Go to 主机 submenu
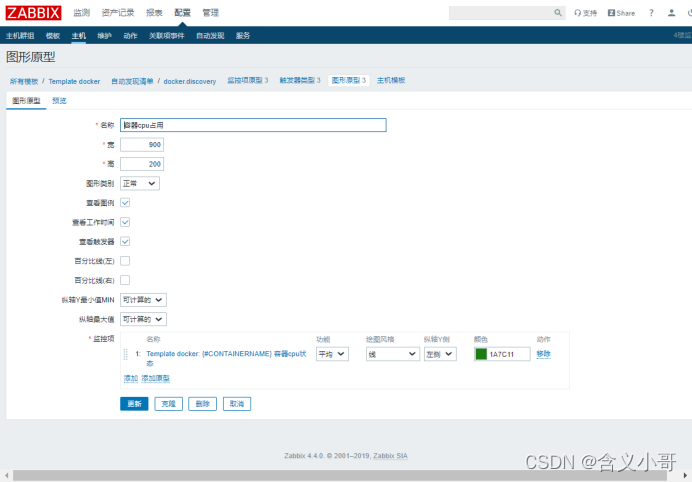The width and height of the screenshot is (692, 482). pos(79,36)
